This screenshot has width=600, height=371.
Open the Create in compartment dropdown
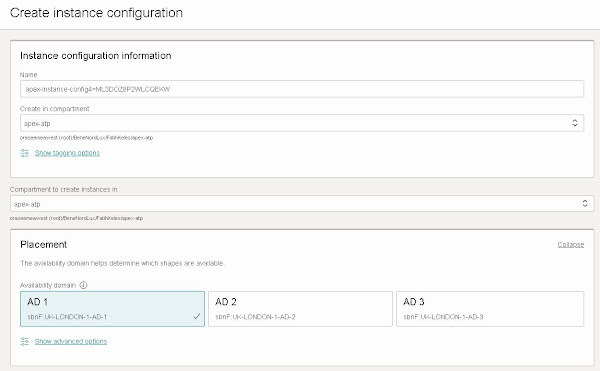click(302, 123)
